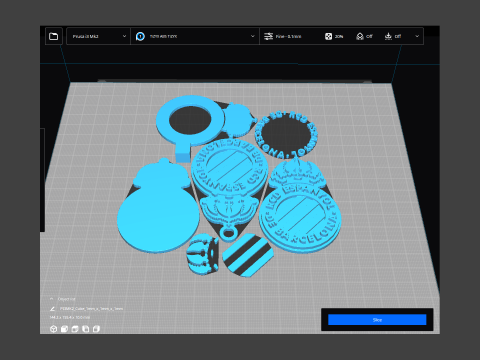Select the top view cube icon
480x360 pixels.
[75, 329]
